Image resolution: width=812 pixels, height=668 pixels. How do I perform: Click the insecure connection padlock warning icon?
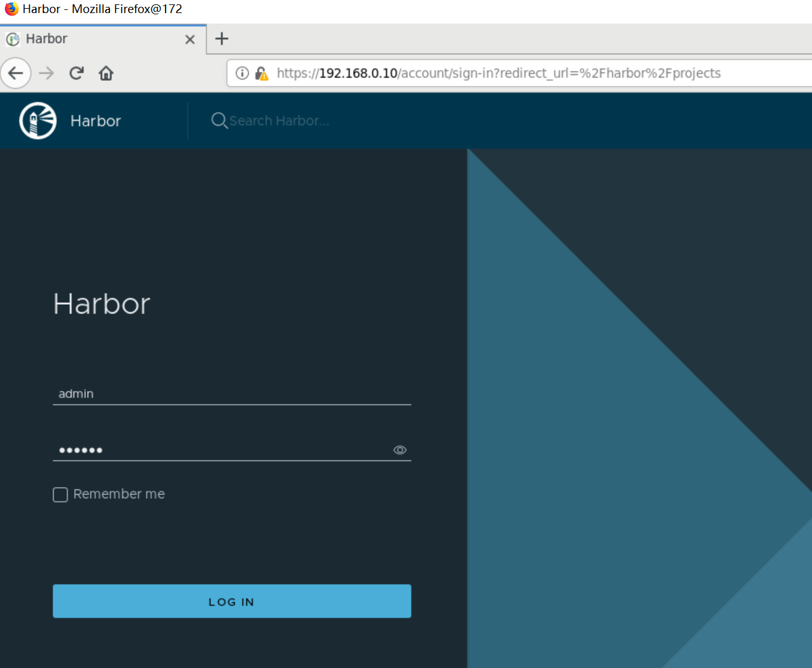pyautogui.click(x=262, y=73)
